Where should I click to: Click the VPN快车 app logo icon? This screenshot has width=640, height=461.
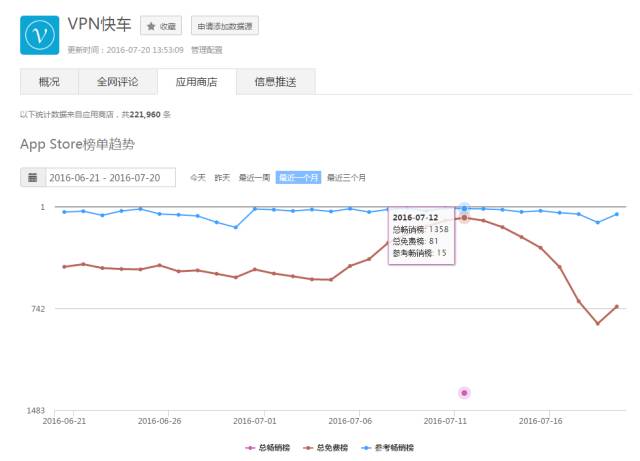[40, 35]
